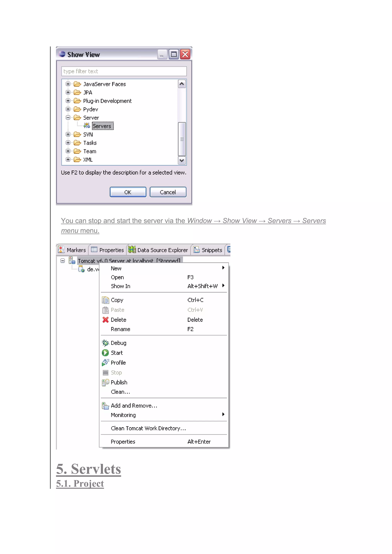Click the green Start server icon

105,353
